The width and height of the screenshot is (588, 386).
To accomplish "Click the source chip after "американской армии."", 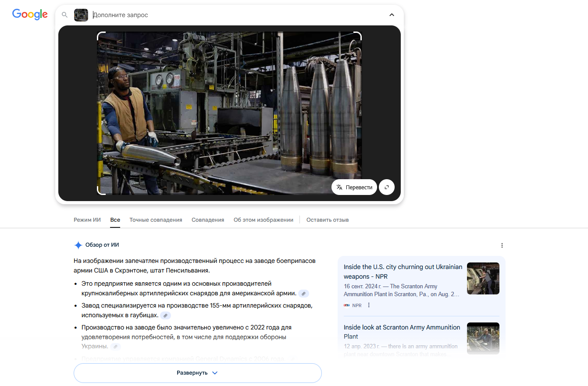I will (x=303, y=294).
